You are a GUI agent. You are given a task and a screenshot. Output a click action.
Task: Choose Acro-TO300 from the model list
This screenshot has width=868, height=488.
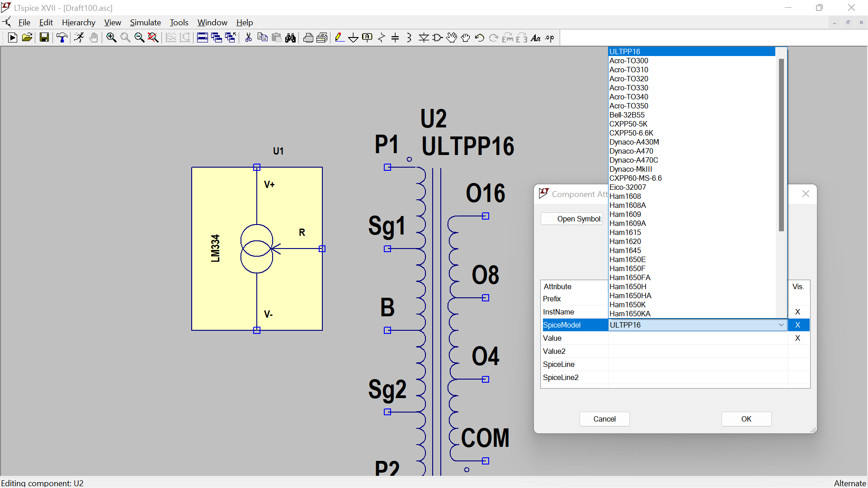(692, 61)
